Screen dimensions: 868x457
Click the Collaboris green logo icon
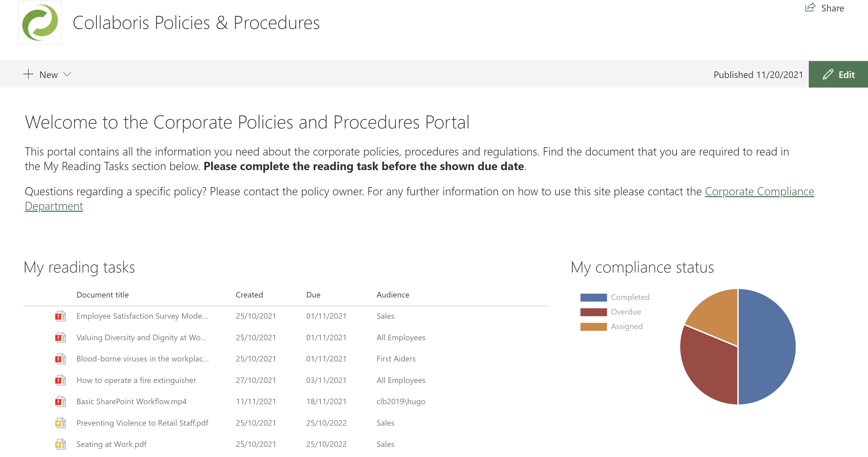[x=40, y=23]
